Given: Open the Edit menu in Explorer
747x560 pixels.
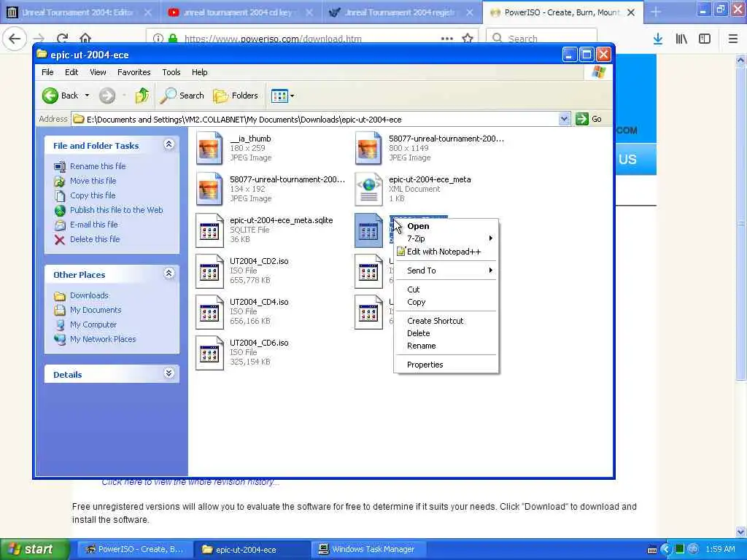Looking at the screenshot, I should click(x=71, y=72).
